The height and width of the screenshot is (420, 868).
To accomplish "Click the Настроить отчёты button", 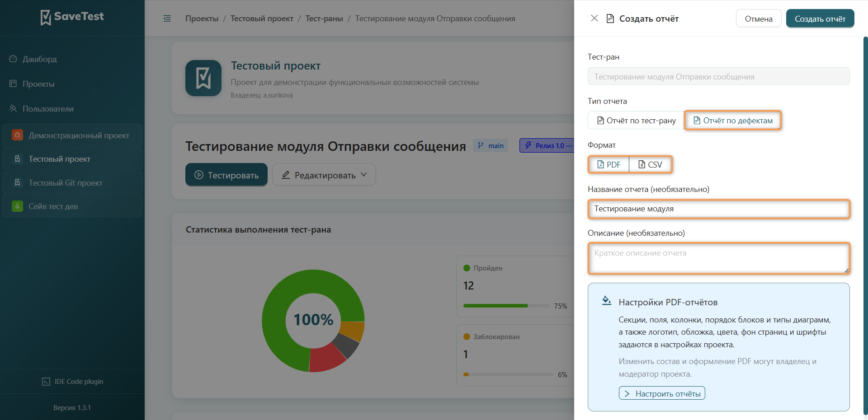I will [x=662, y=393].
